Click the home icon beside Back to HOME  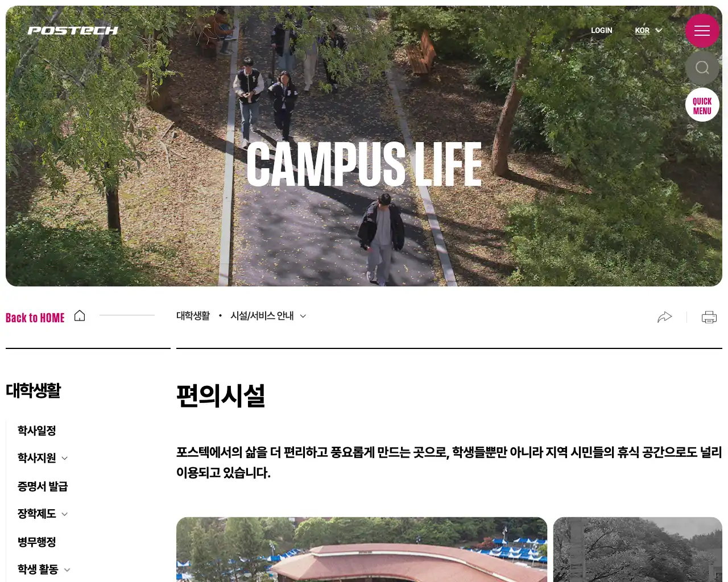[80, 315]
